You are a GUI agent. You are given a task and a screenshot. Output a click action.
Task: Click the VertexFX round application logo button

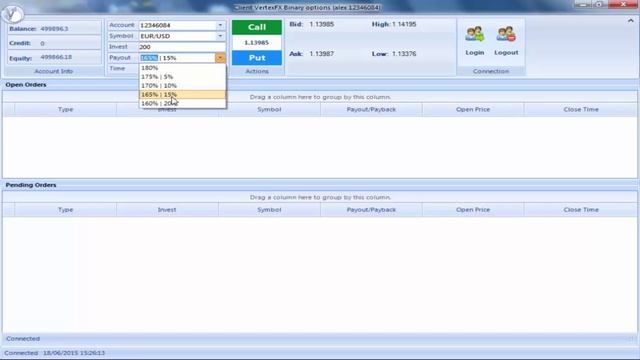coord(13,13)
